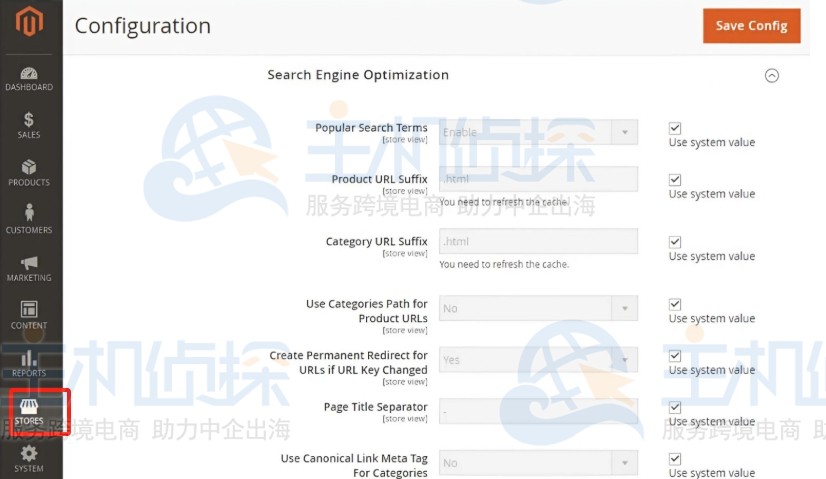Collapse the Search Engine Optimization section
Image resolution: width=826 pixels, height=479 pixels.
pos(771,75)
